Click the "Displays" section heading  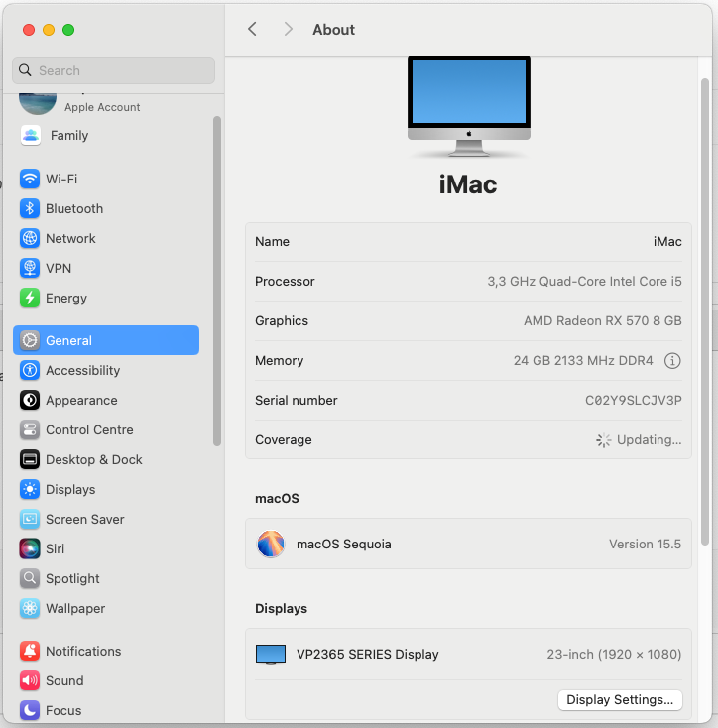pos(281,608)
